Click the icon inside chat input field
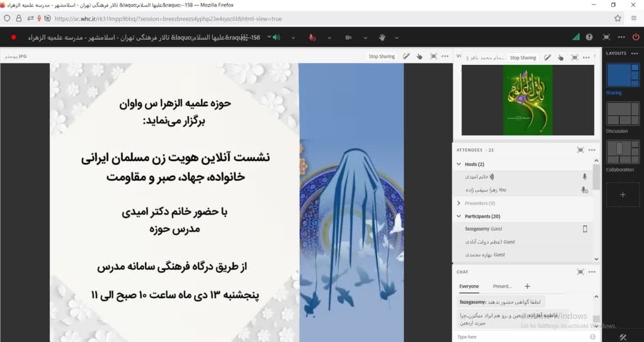 (592, 337)
